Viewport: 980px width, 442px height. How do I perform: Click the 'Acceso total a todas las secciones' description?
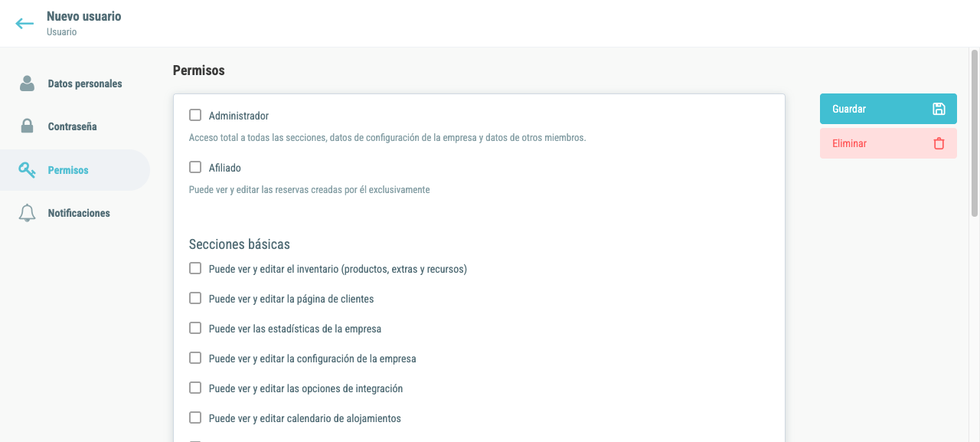pos(387,138)
